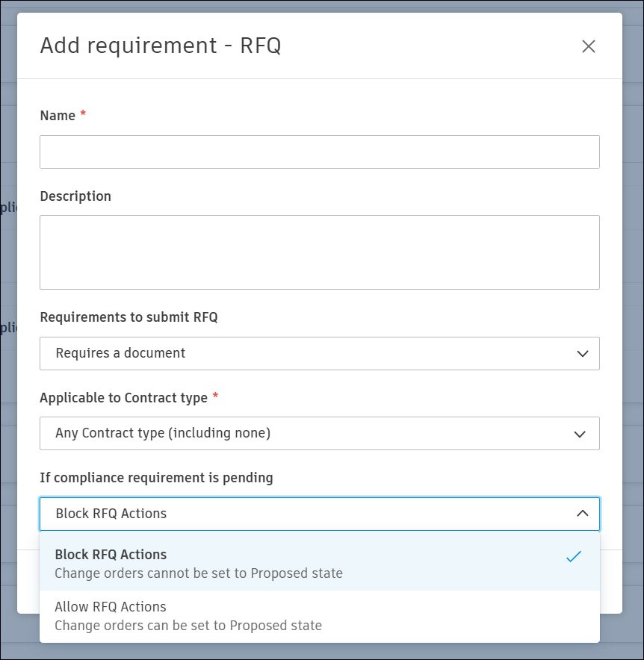Screen dimensions: 644x660
Task: Click the Add requirement - RFQ title
Action: click(161, 46)
